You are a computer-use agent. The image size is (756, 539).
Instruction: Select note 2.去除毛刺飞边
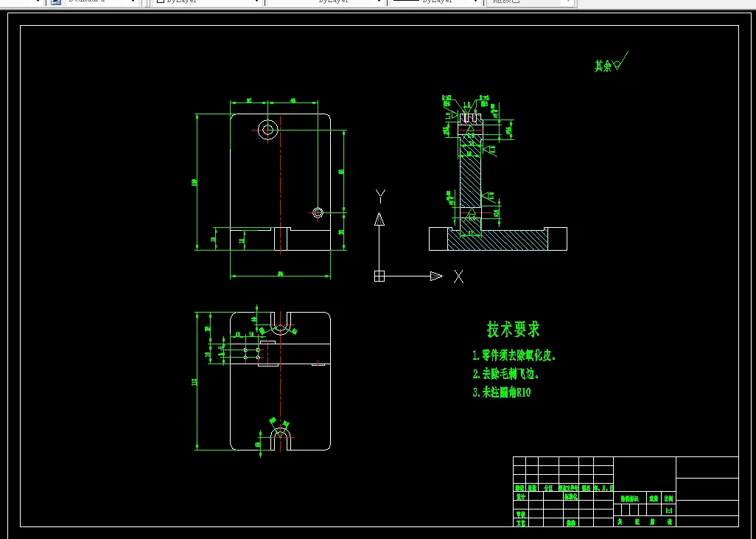click(x=505, y=374)
